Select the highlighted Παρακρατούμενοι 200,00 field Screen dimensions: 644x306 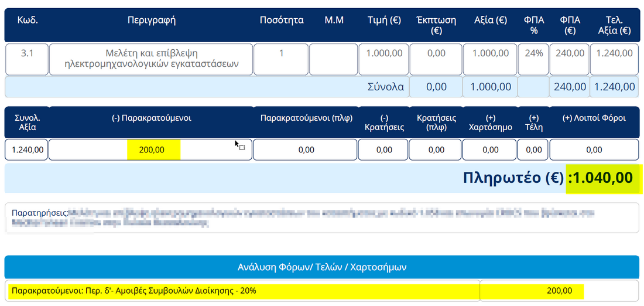pos(151,149)
